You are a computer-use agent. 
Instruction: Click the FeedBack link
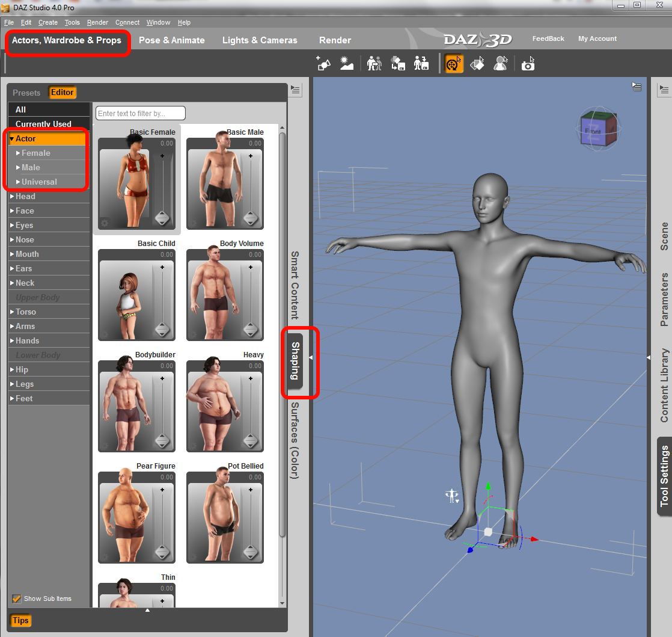(x=548, y=38)
